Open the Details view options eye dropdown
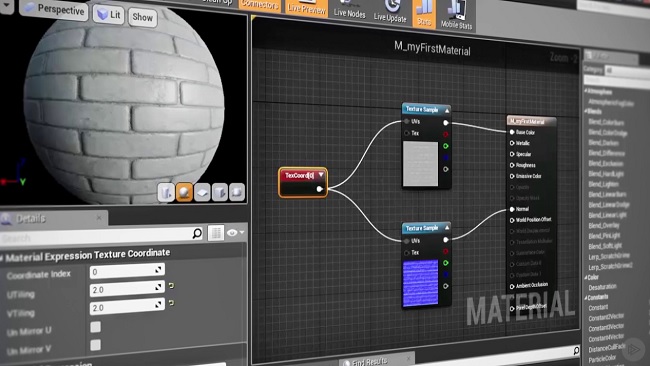The height and width of the screenshot is (366, 650). point(235,233)
